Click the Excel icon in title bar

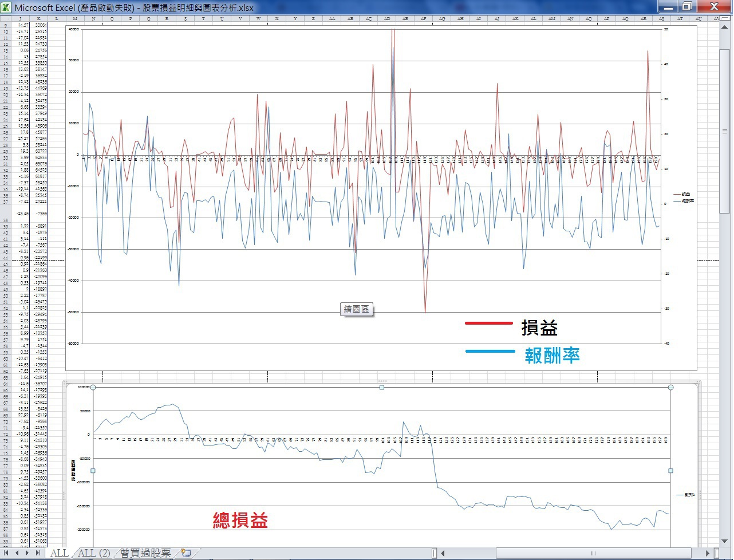pos(6,7)
